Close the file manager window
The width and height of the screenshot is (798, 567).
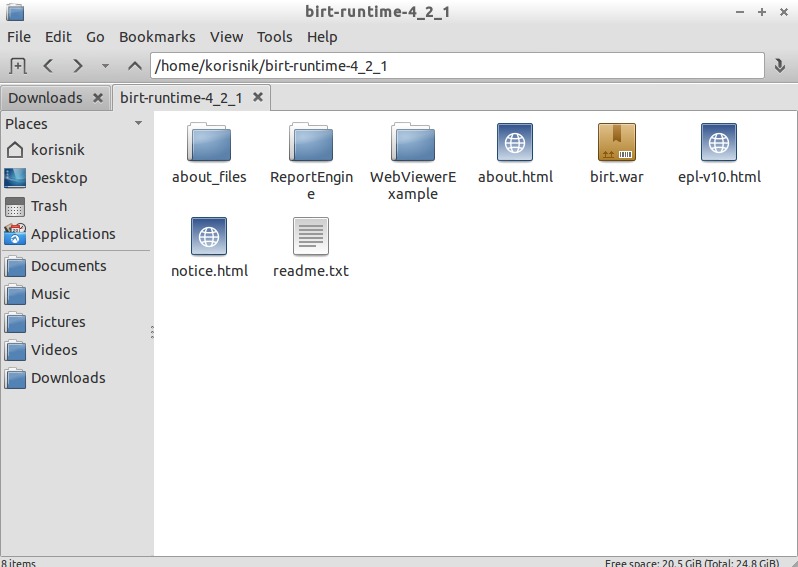click(x=784, y=12)
